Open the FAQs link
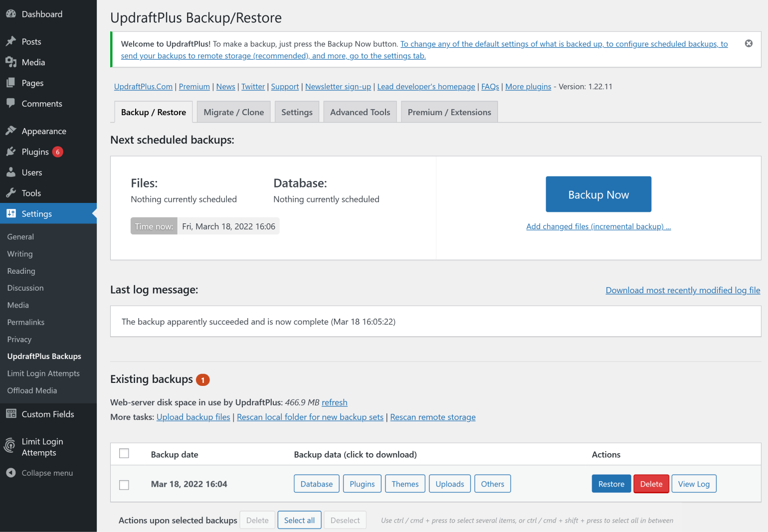 pyautogui.click(x=490, y=86)
